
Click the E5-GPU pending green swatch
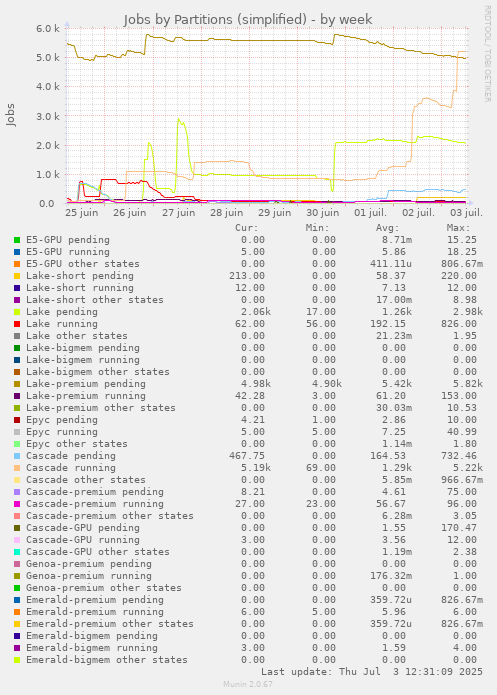point(17,240)
